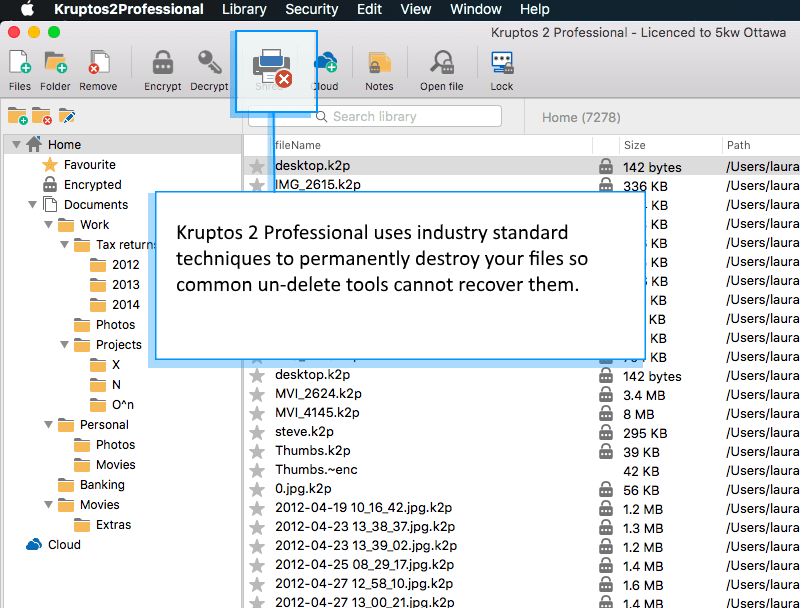
Task: Click the Files add toolbar icon
Action: tap(19, 64)
